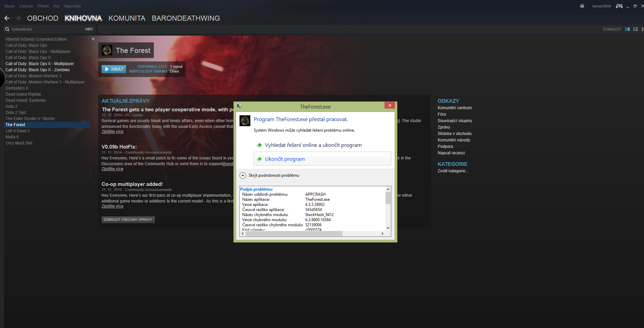
Task: Open the tomas3006 account menu
Action: pos(602,6)
